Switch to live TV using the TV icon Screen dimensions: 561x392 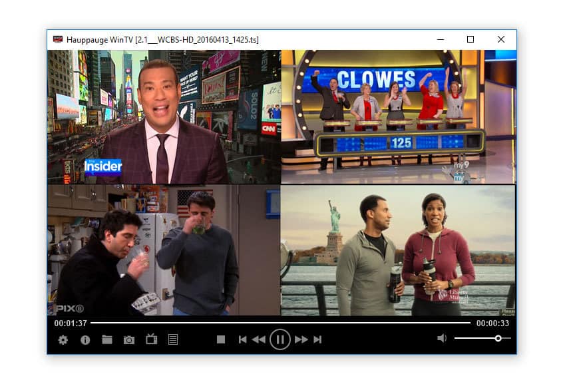[x=151, y=339]
